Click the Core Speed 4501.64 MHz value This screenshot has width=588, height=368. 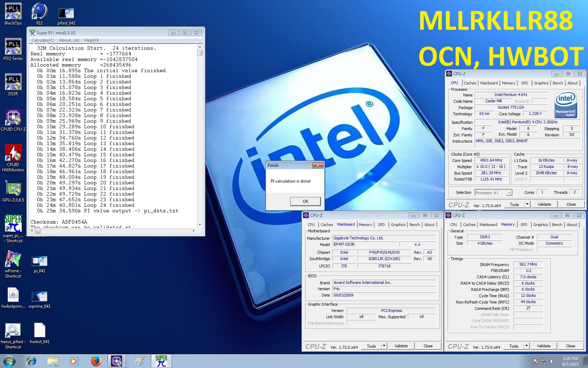pos(491,160)
